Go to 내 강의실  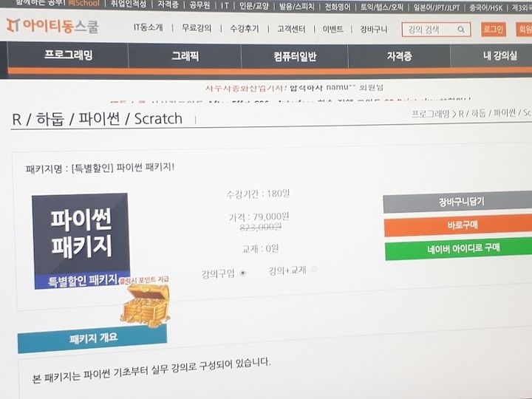500,56
